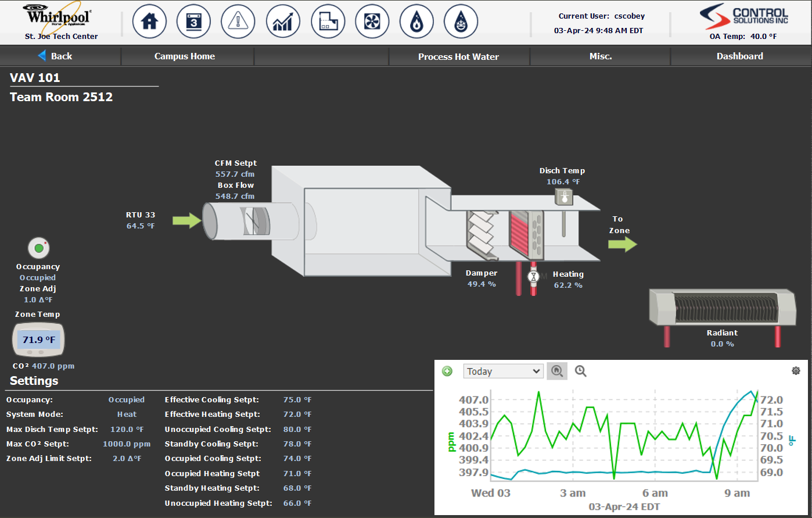Screen dimensions: 812x518
Task: Open the alarms warning triangle icon
Action: [238, 22]
